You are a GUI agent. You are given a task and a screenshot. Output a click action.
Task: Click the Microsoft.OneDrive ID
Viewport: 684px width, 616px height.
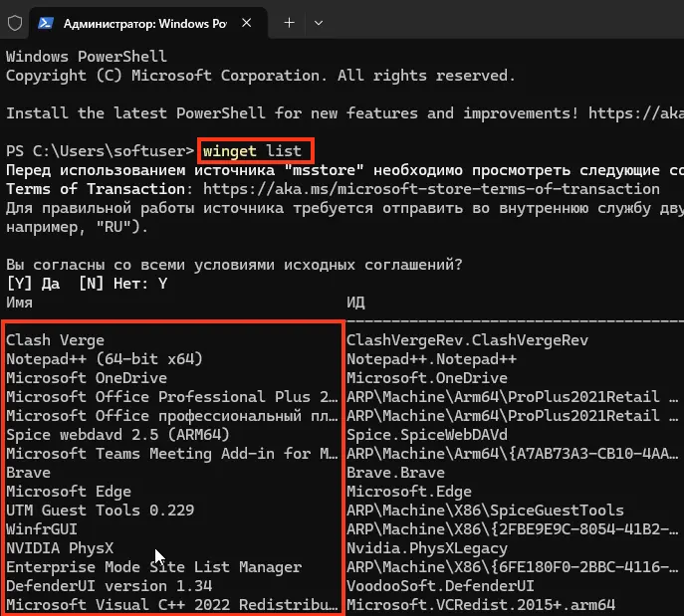click(x=427, y=378)
